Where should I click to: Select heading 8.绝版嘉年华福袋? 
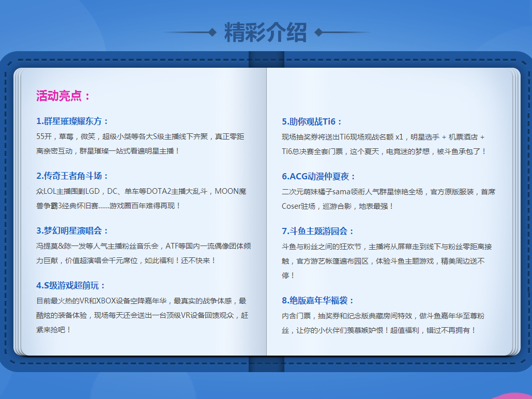[317, 300]
